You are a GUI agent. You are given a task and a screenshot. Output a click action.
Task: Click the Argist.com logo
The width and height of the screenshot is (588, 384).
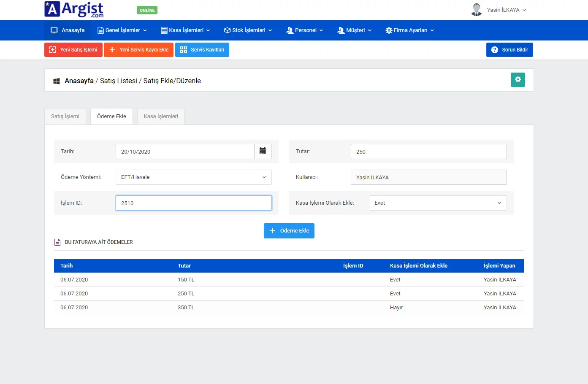point(74,9)
